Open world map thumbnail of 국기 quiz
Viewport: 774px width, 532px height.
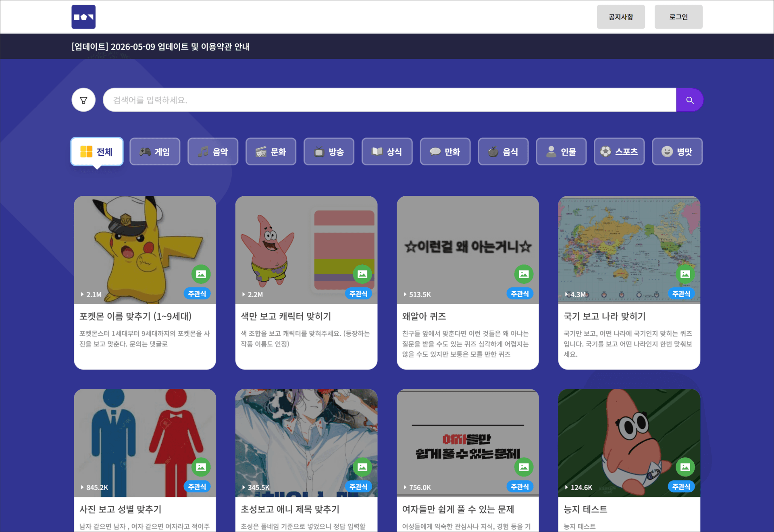(629, 250)
